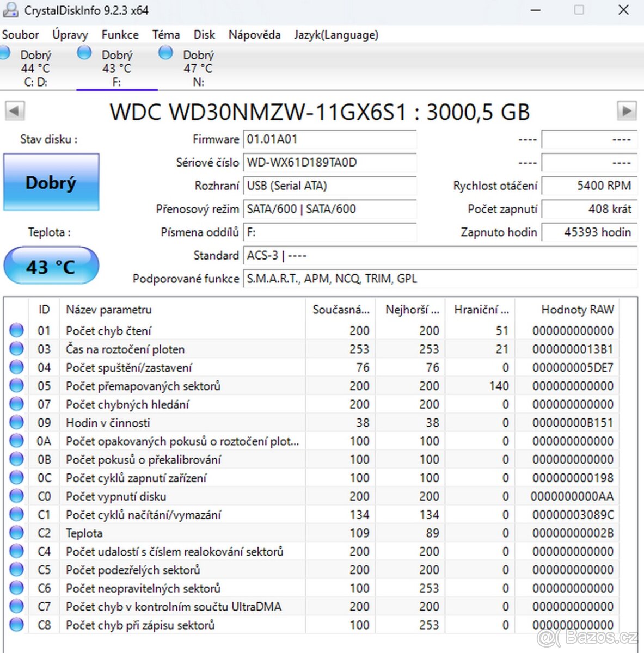Click the Písmena oddílů field F:
The width and height of the screenshot is (644, 653).
click(x=330, y=232)
